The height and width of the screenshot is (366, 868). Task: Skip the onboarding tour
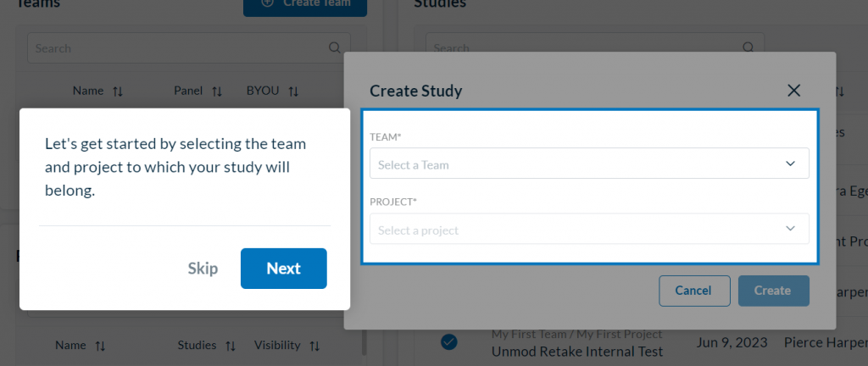[x=203, y=269]
